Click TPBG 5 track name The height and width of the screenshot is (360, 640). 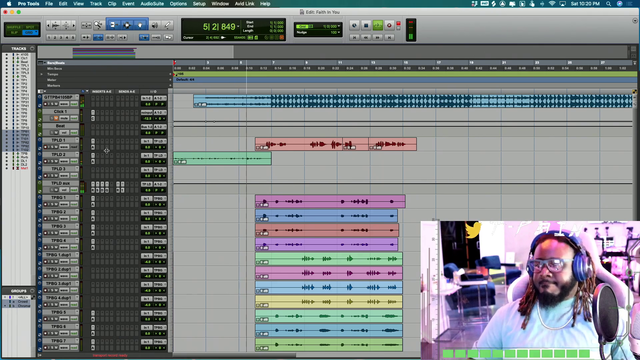(58, 312)
